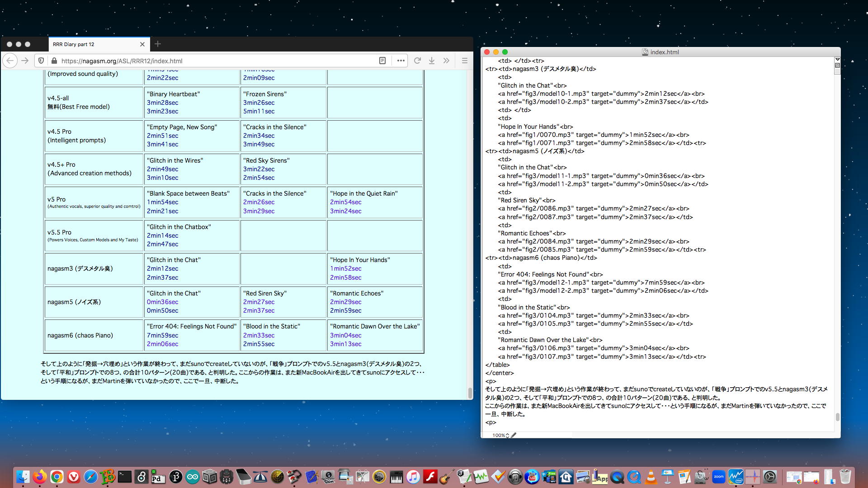The height and width of the screenshot is (488, 868).
Task: Close the RRR Diary part 12 tab
Action: pyautogui.click(x=142, y=44)
